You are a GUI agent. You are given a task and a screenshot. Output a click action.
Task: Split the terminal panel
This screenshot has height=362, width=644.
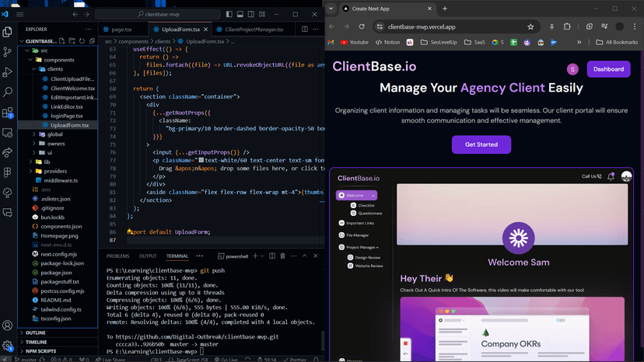(272, 256)
